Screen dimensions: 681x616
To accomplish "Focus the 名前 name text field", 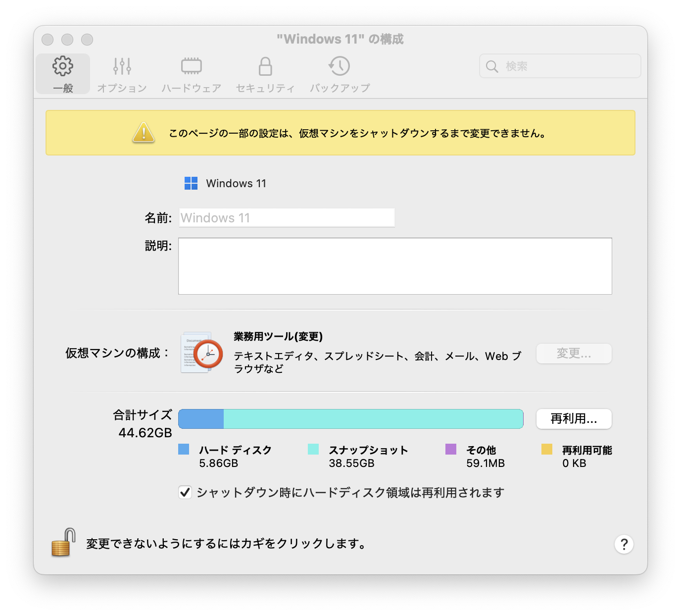I will (287, 218).
